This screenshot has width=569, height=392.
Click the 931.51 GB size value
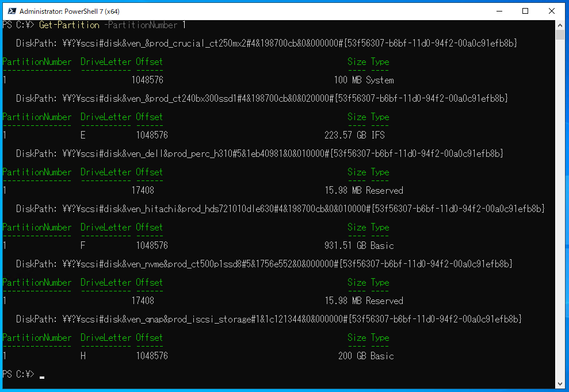pyautogui.click(x=339, y=245)
